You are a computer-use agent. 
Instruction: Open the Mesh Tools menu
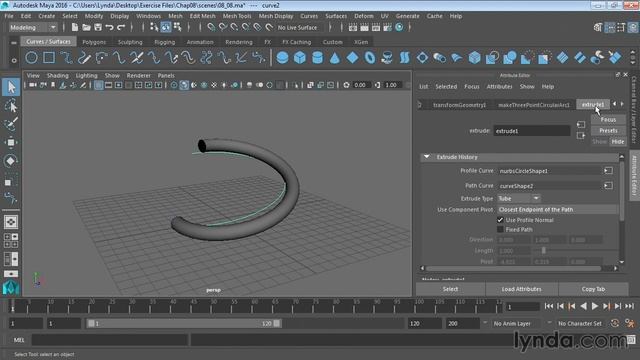237,16
